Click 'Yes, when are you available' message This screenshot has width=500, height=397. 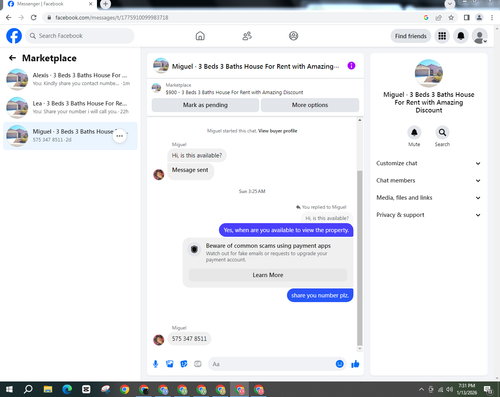click(286, 230)
